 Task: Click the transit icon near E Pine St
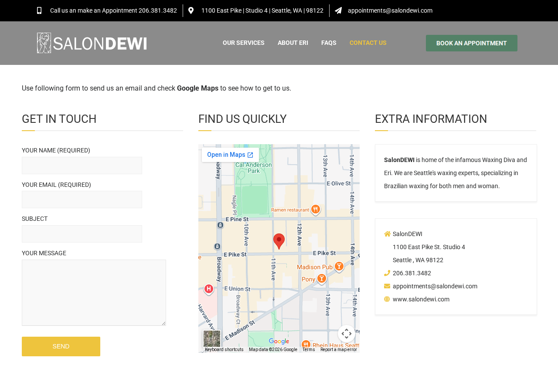click(x=221, y=225)
